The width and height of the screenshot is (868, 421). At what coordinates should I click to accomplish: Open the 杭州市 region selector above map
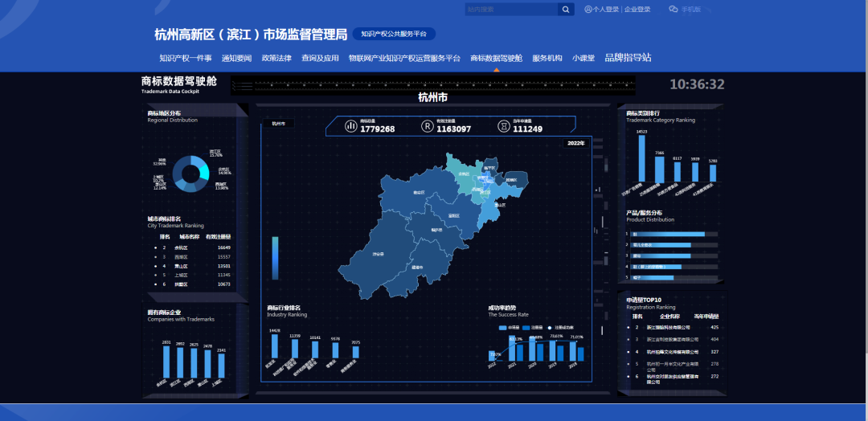point(278,124)
